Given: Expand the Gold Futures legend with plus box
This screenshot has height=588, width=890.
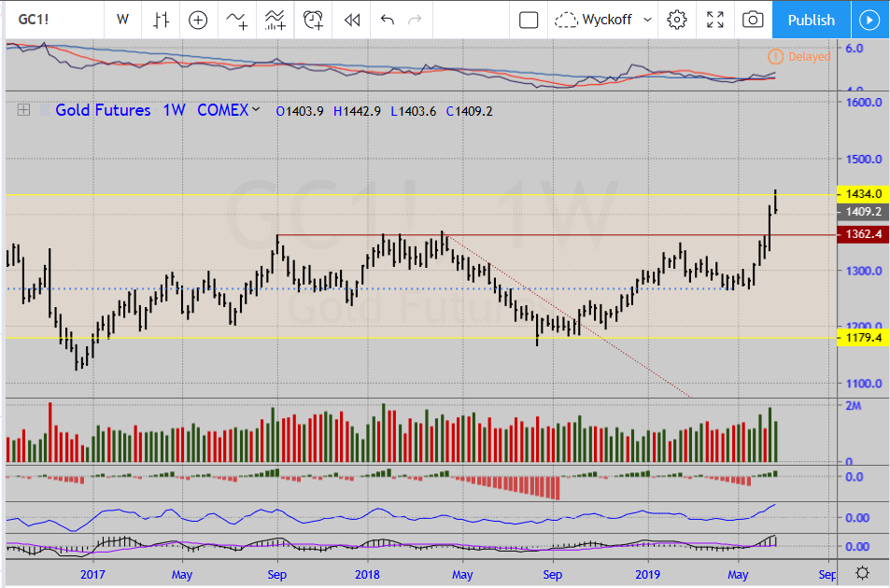Looking at the screenshot, I should tap(23, 110).
